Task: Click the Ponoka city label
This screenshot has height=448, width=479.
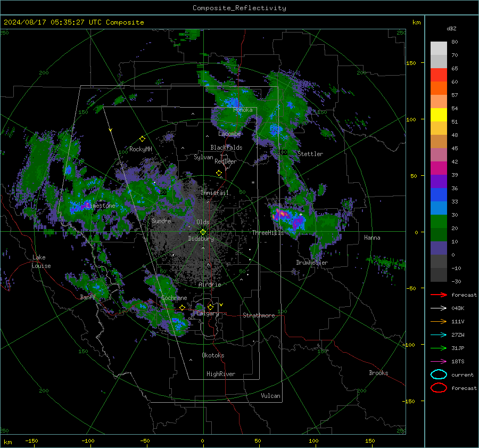Action: 243,110
